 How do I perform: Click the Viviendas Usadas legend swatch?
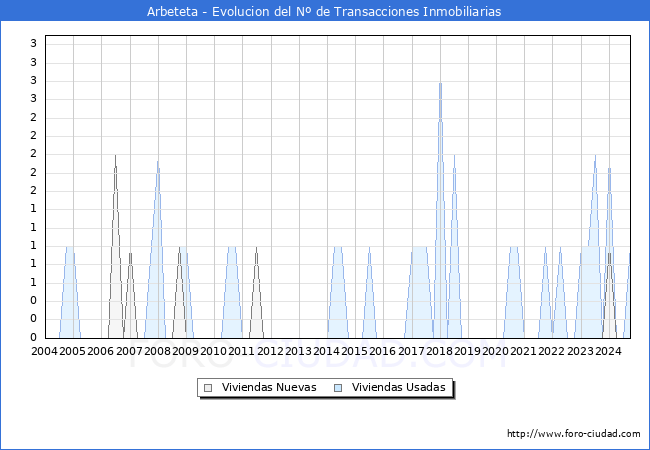[338, 388]
